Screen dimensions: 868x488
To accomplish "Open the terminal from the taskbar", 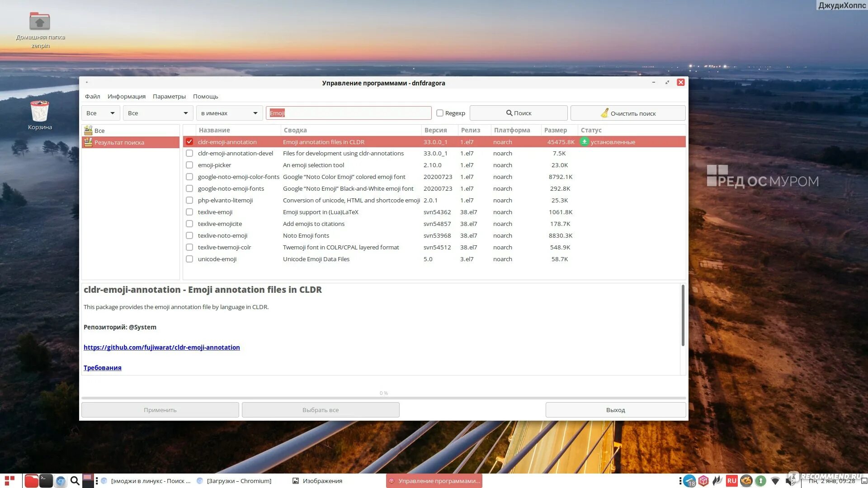I will click(x=46, y=481).
